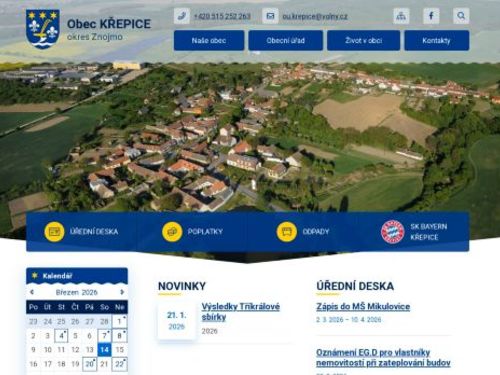The width and height of the screenshot is (500, 375).
Task: Click the Obec KŘEPICE site title
Action: pyautogui.click(x=109, y=24)
